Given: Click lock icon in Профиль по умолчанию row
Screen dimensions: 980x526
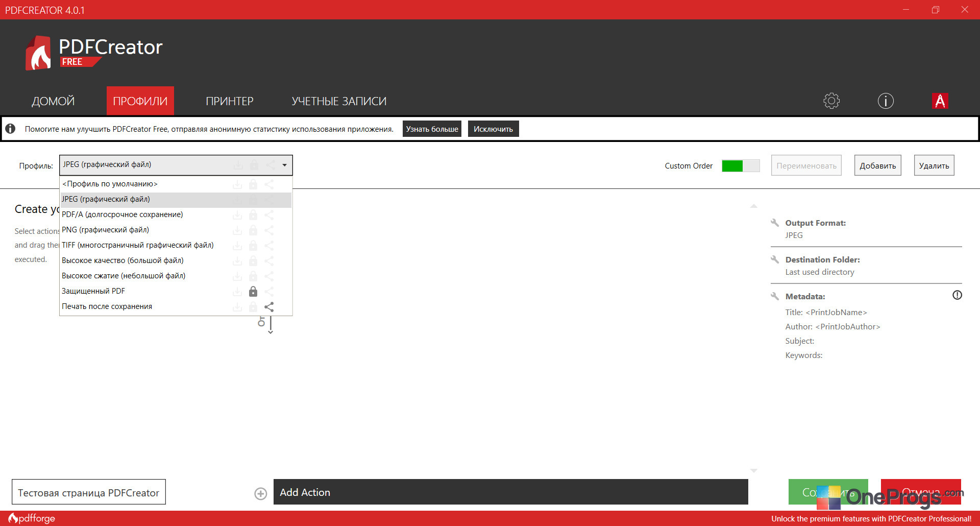Looking at the screenshot, I should click(253, 184).
